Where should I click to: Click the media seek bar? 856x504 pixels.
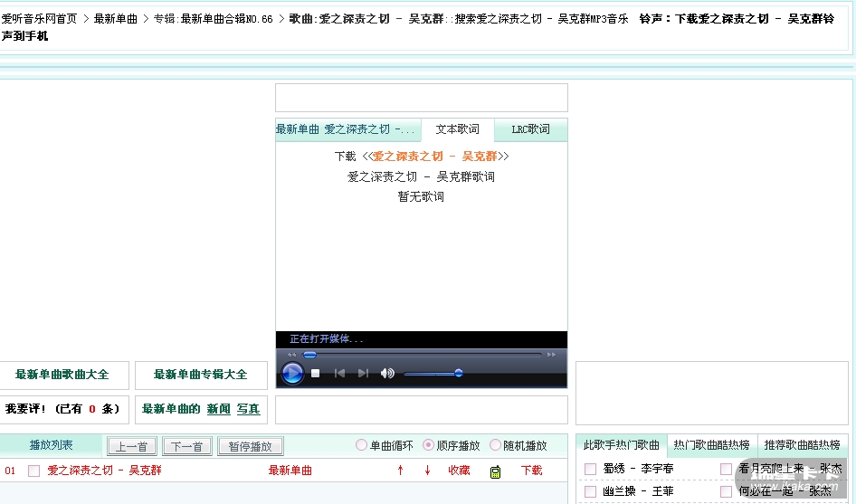click(422, 355)
